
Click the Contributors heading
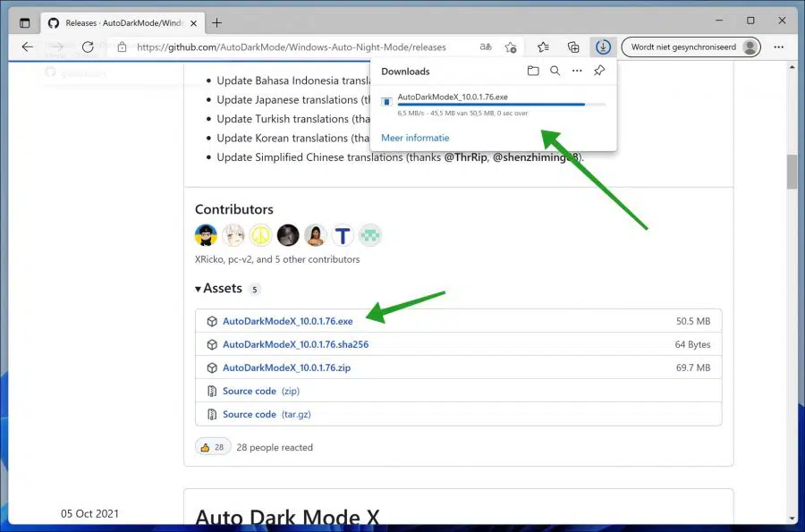(234, 209)
